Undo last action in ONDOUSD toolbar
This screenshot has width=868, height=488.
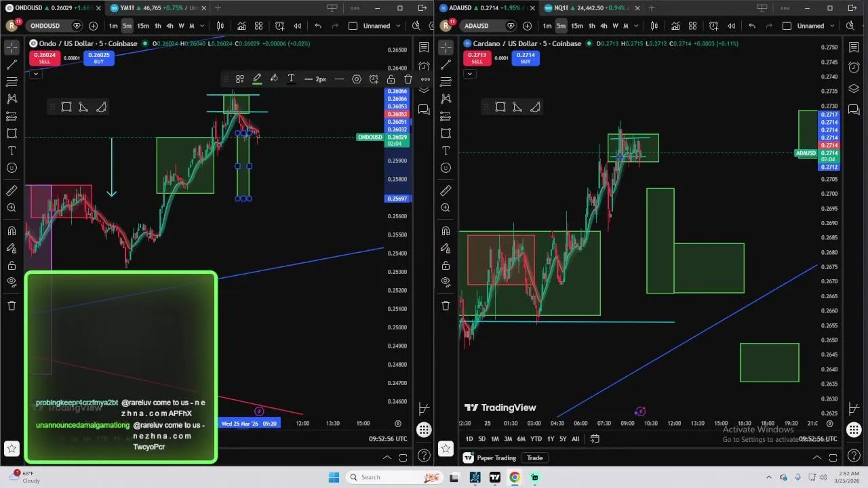318,26
